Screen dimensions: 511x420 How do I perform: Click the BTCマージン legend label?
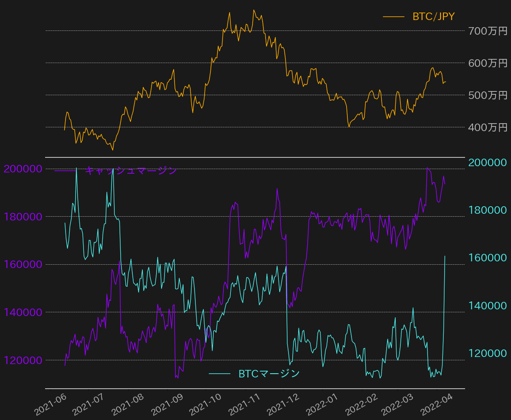[x=269, y=373]
